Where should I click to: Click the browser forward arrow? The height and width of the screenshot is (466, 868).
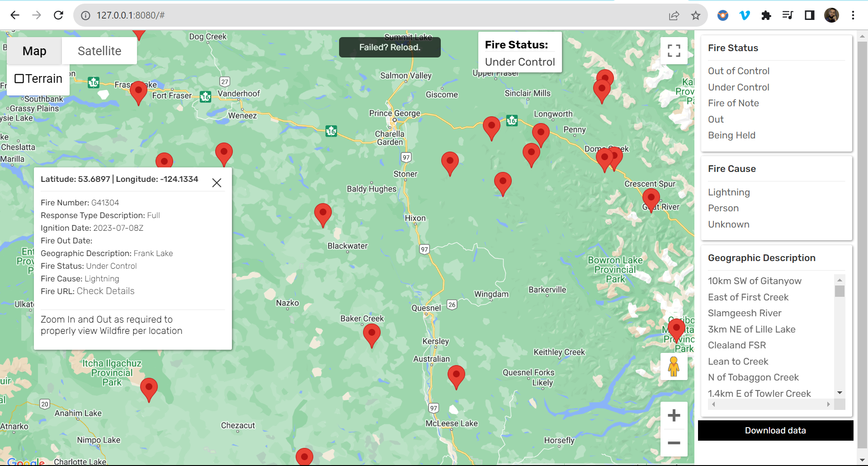pos(37,15)
